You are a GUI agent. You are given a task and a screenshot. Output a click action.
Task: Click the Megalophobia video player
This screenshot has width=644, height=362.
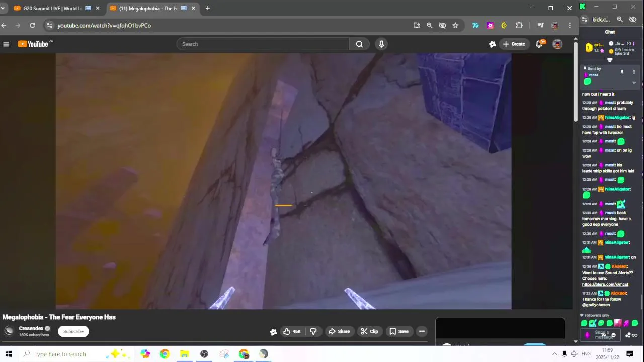pos(283,181)
